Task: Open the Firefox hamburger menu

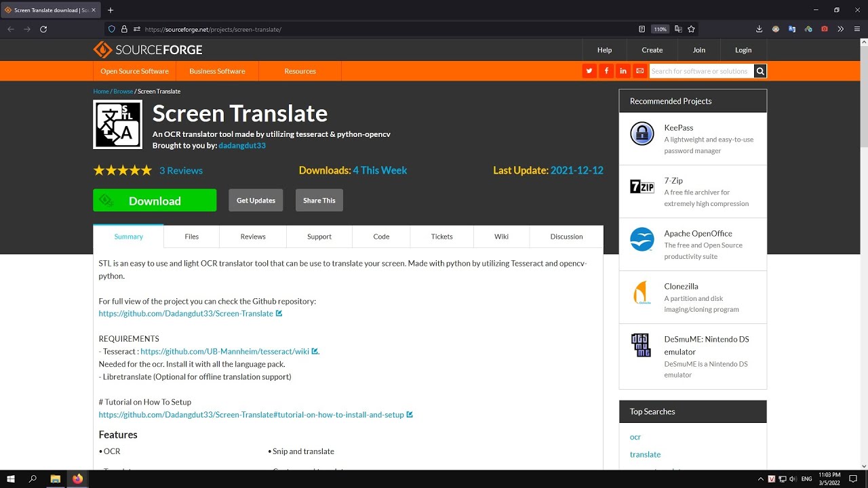Action: coord(857,29)
